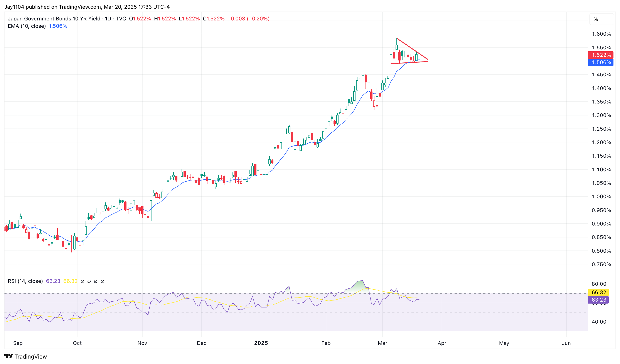Viewport: 620px width, 364px height.
Task: Click the TradingView logo at bottom left
Action: [26, 356]
